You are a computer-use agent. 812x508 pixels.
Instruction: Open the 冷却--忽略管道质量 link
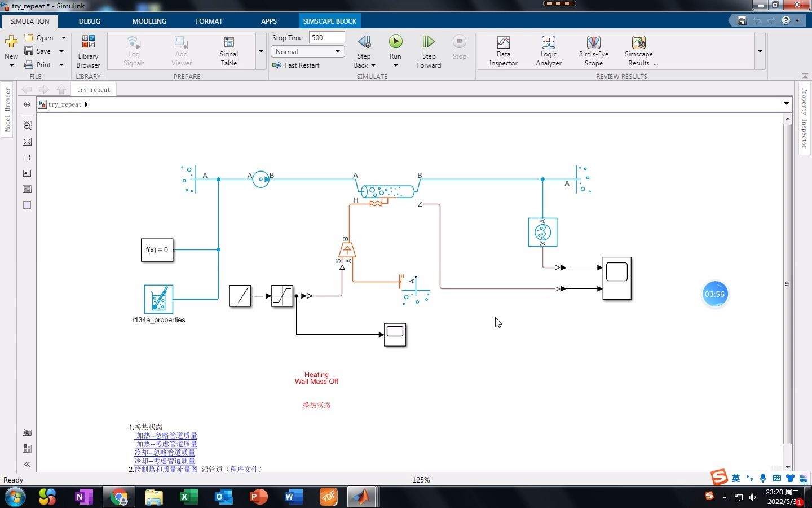pyautogui.click(x=164, y=452)
